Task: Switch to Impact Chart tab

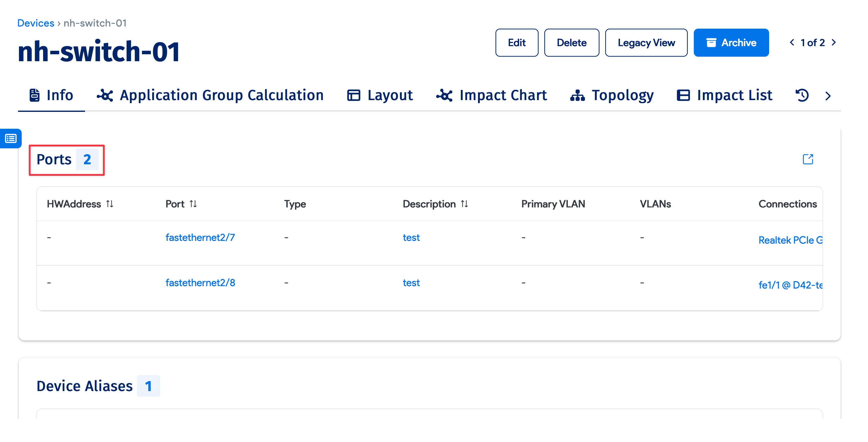Action: pyautogui.click(x=491, y=95)
